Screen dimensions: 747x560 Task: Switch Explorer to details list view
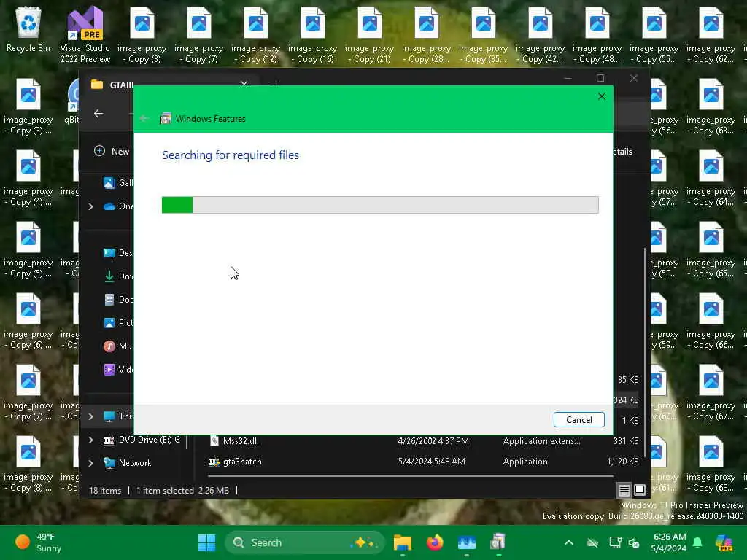coord(624,489)
